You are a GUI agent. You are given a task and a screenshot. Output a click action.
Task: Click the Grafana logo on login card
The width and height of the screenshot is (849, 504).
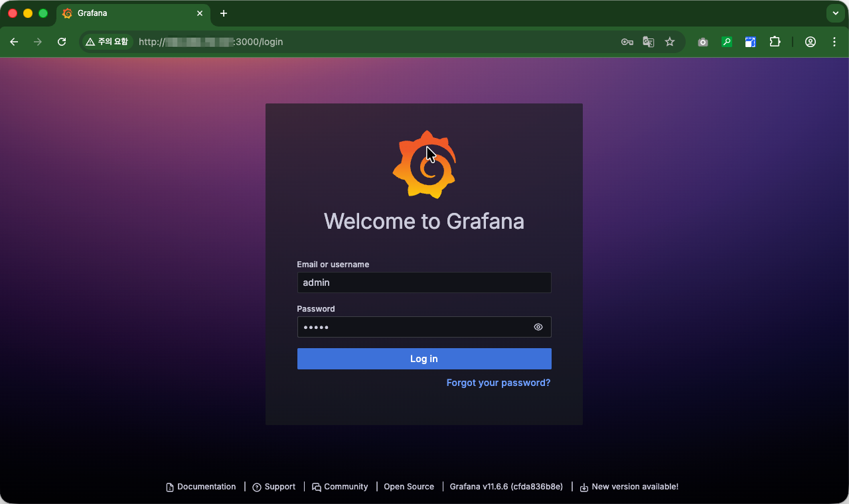[424, 164]
